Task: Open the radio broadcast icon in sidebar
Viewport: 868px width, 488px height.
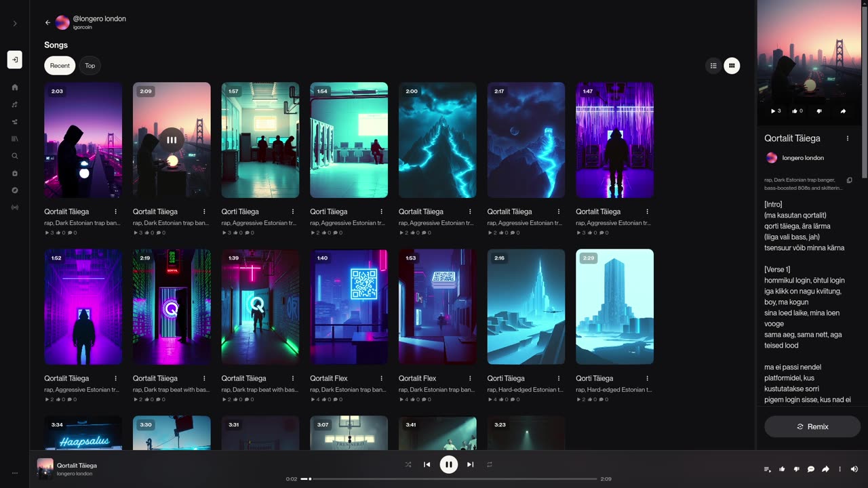Action: [x=15, y=207]
